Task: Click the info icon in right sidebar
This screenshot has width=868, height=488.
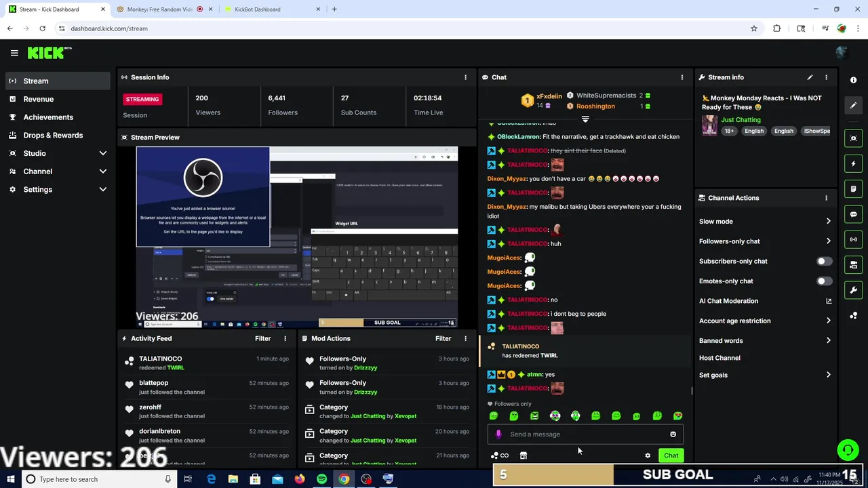Action: tap(853, 80)
